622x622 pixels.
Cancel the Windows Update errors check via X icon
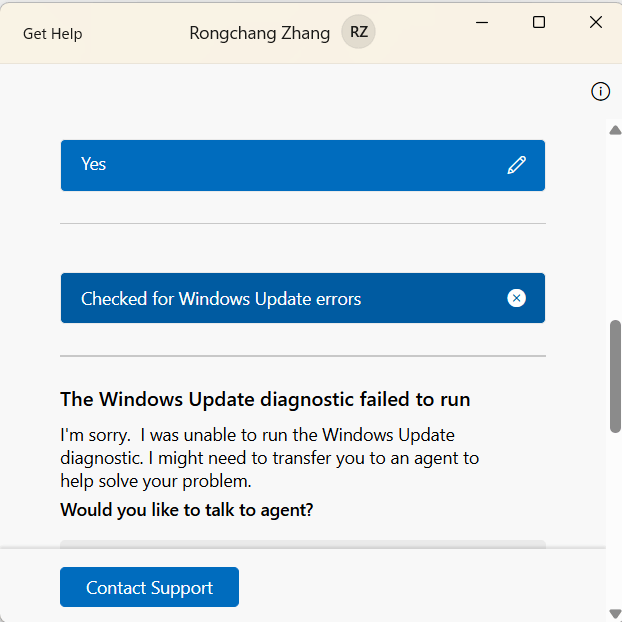point(516,298)
